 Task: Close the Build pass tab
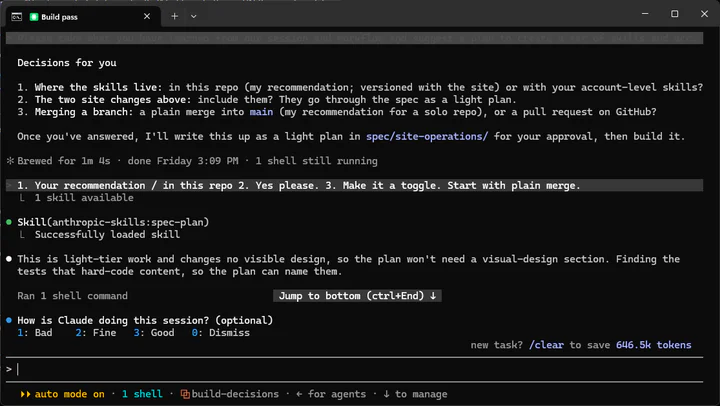tap(147, 17)
